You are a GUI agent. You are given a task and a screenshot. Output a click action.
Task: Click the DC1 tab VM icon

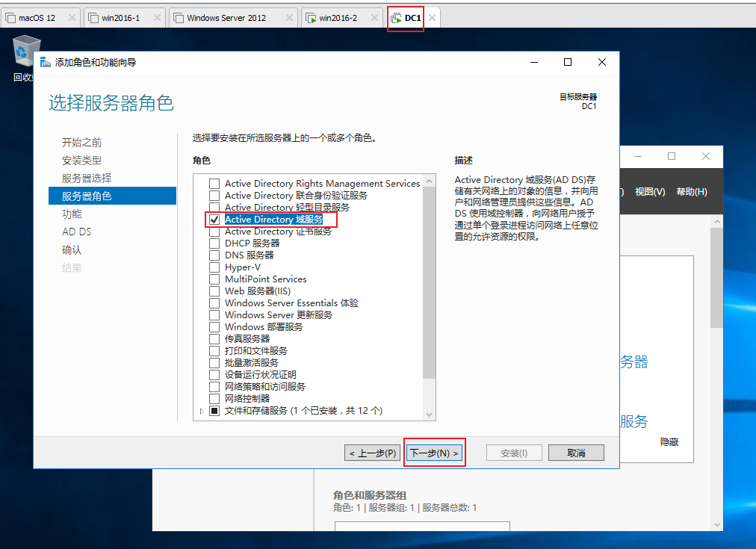[396, 18]
